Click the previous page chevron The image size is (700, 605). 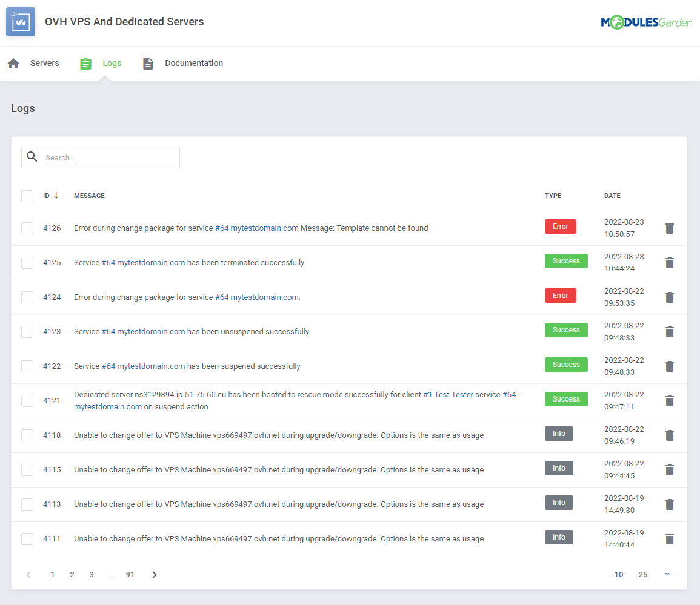pyautogui.click(x=28, y=574)
